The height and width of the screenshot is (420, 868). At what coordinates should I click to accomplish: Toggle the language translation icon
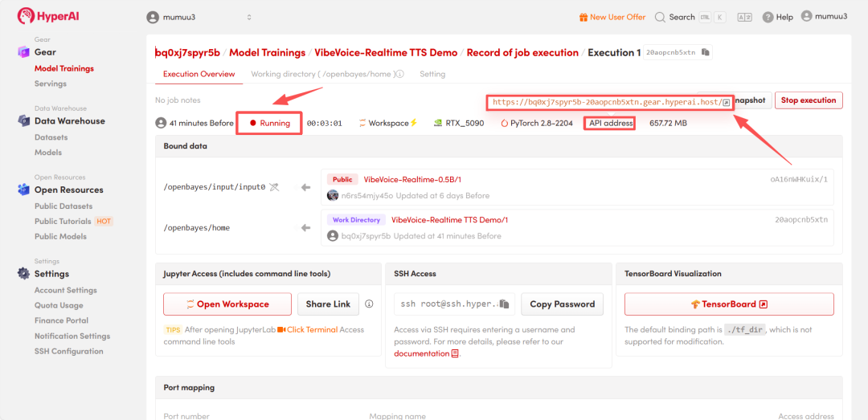[x=744, y=17]
